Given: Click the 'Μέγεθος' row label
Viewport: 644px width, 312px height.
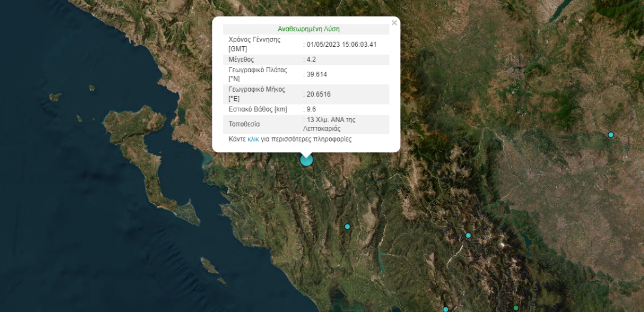Looking at the screenshot, I should 242,59.
